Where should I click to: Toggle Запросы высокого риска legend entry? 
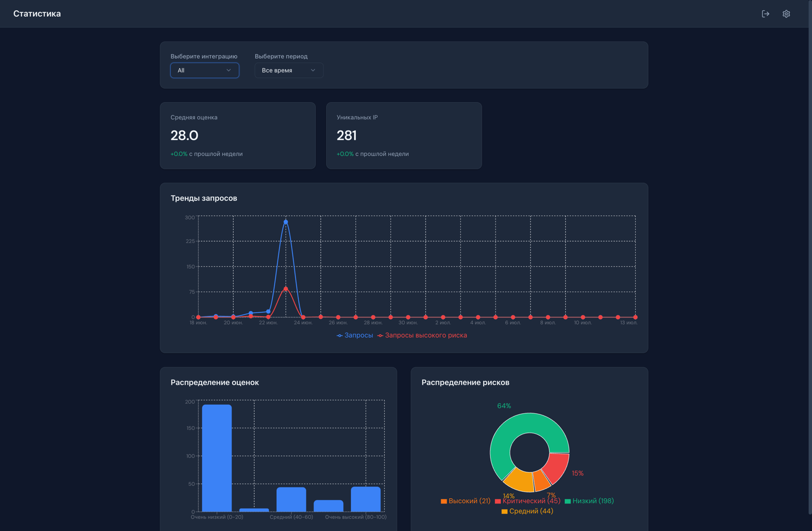point(422,335)
